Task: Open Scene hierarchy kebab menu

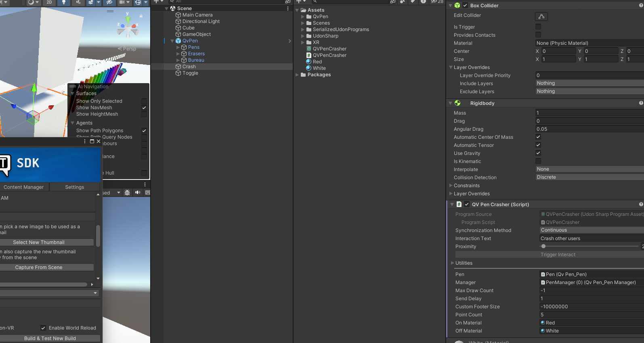Action: point(288,8)
